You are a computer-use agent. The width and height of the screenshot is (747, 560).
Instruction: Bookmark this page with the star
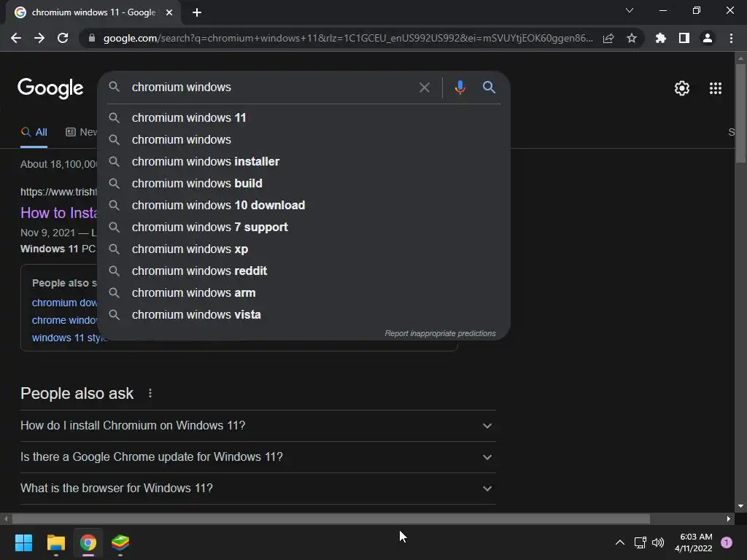coord(632,38)
